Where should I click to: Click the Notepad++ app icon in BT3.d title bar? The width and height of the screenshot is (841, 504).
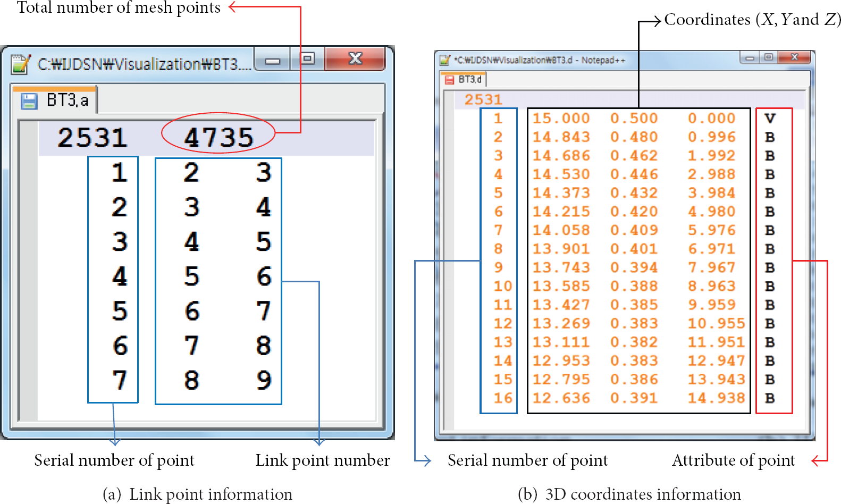point(445,60)
